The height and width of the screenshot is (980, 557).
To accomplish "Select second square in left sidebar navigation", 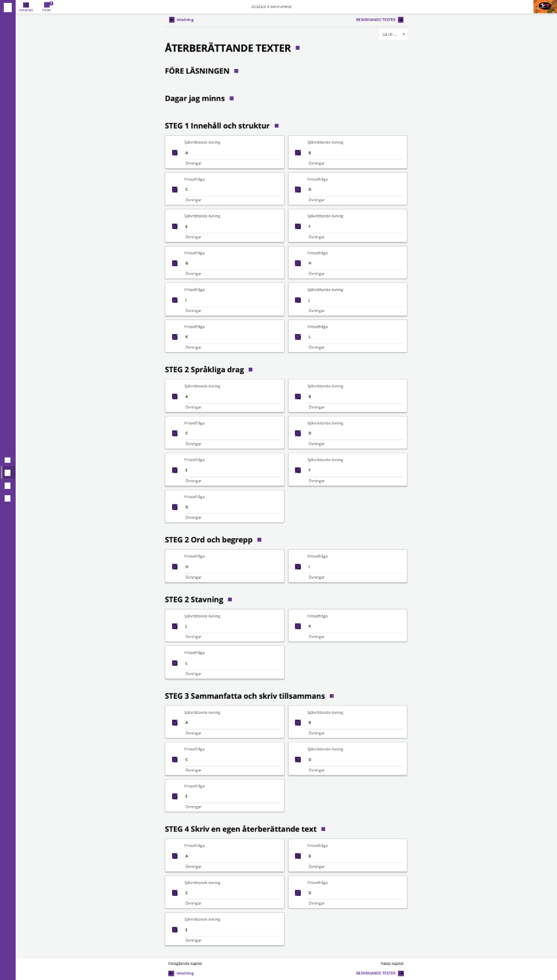I will 8,473.
